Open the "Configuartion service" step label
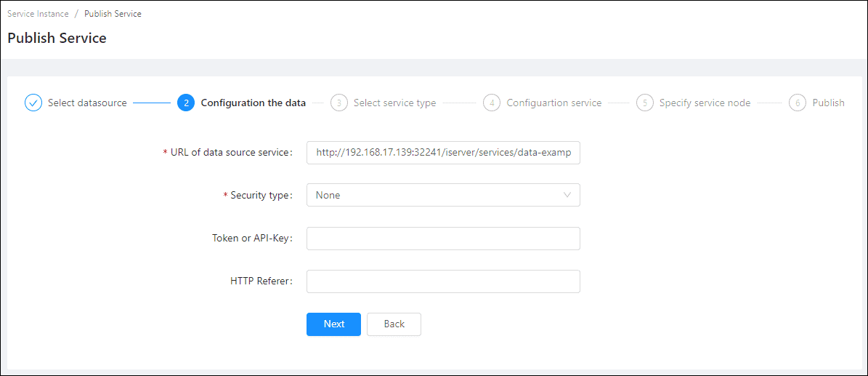 click(553, 103)
